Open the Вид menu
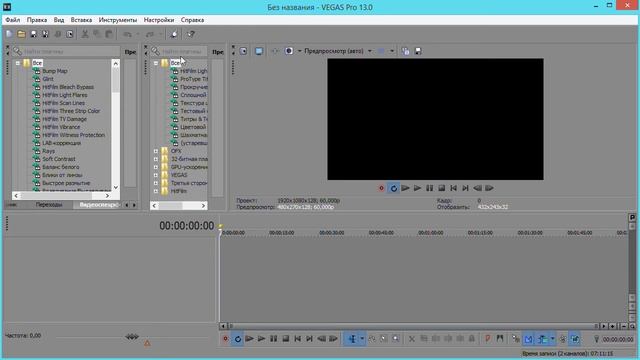640x360 pixels. pos(59,20)
